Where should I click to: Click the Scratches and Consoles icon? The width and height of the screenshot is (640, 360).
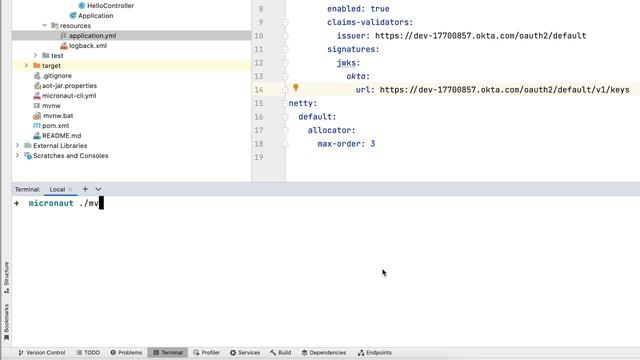[x=28, y=156]
